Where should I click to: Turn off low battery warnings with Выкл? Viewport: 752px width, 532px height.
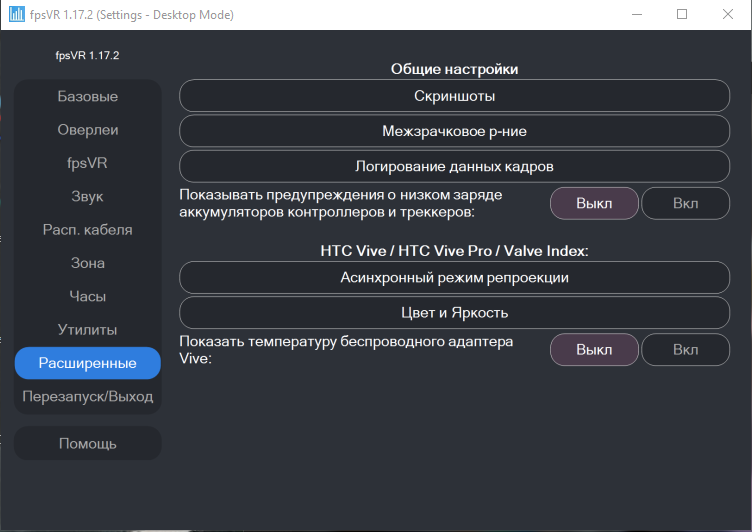coord(594,203)
